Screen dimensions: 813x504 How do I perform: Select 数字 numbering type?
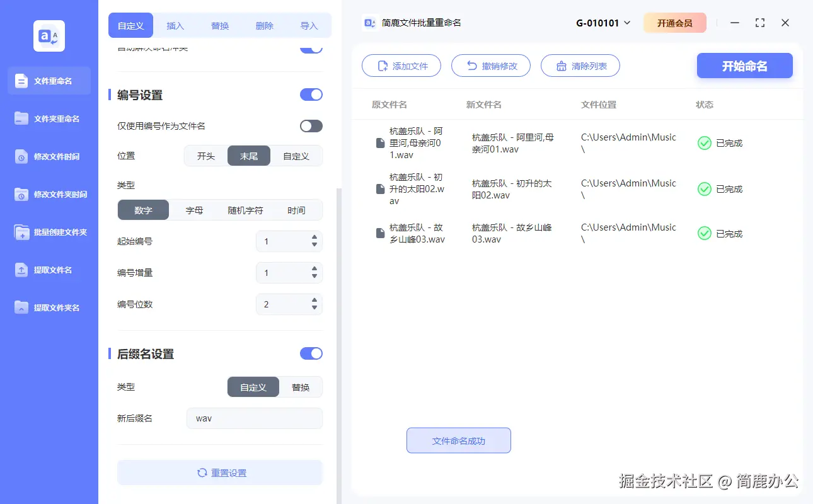[144, 210]
